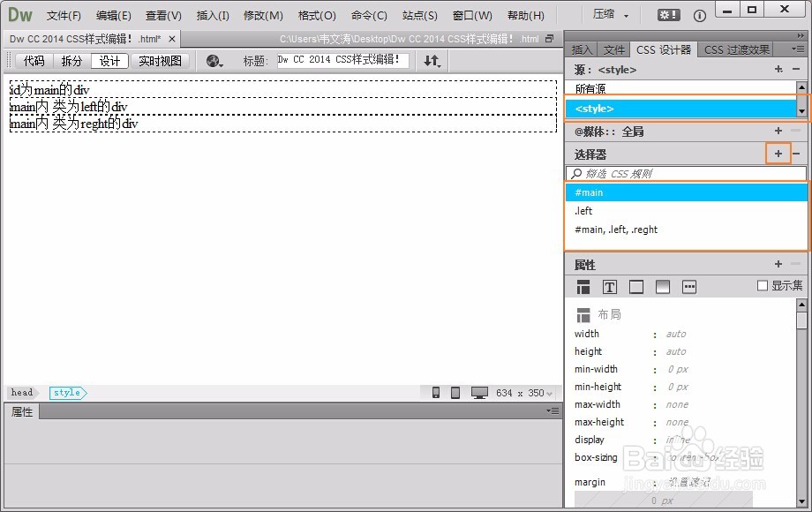
Task: Switch to 设计 view
Action: tap(109, 61)
